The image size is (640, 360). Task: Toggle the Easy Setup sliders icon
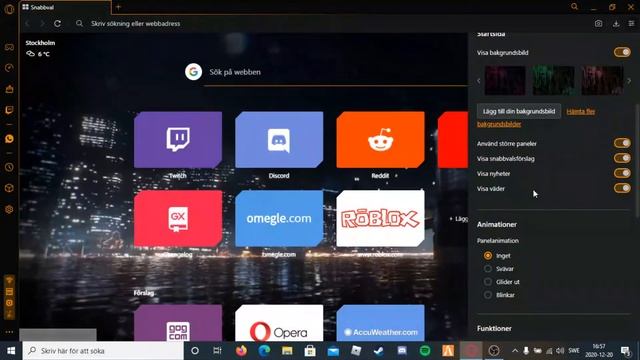point(631,24)
